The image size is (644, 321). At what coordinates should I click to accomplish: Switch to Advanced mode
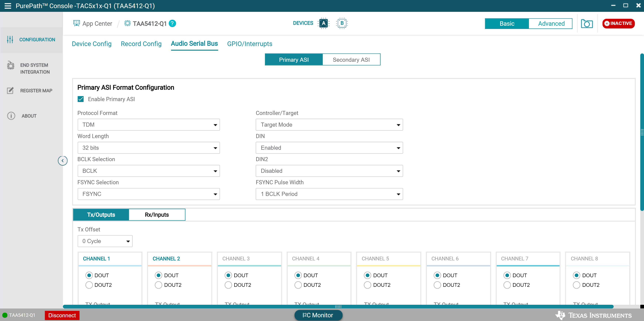tap(551, 23)
